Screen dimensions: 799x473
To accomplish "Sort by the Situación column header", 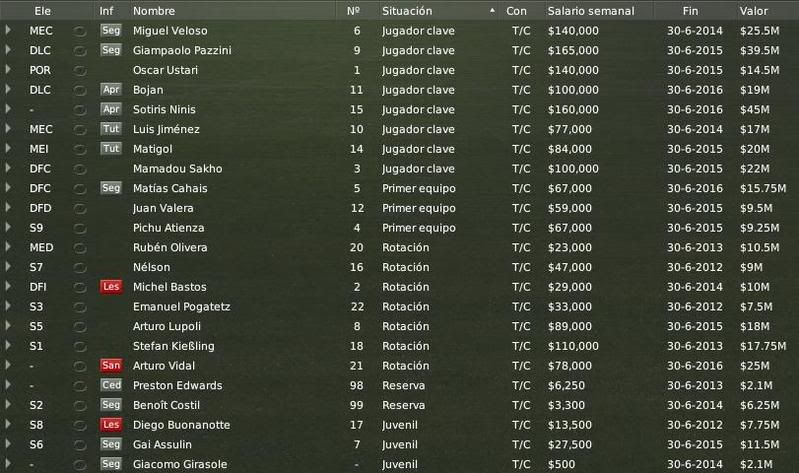I will pyautogui.click(x=407, y=11).
